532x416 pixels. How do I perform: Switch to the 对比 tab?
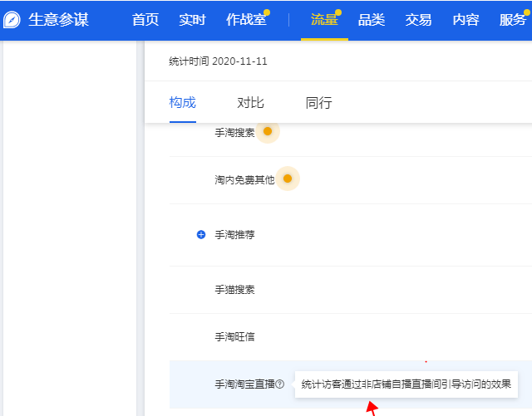pos(250,103)
